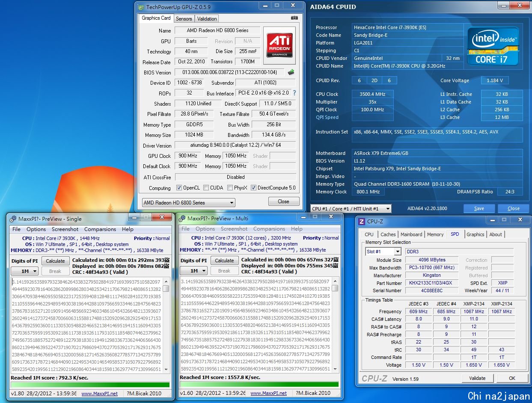The height and width of the screenshot is (403, 532).
Task: Switch to the Validation tab in GPU-Z
Action: (207, 19)
